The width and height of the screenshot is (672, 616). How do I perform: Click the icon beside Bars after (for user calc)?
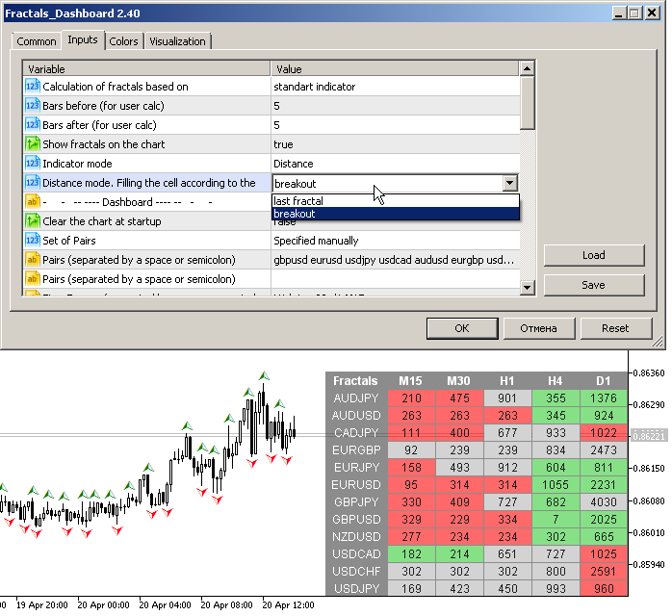[x=33, y=125]
